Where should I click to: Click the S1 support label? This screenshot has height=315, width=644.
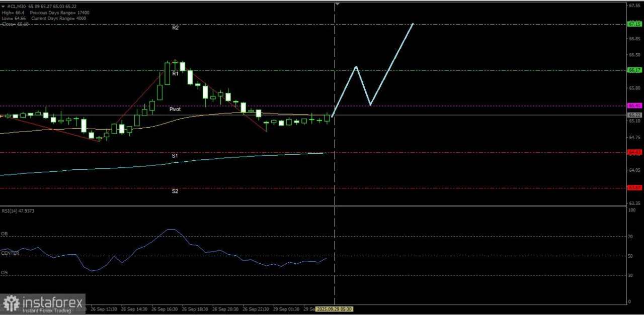175,156
